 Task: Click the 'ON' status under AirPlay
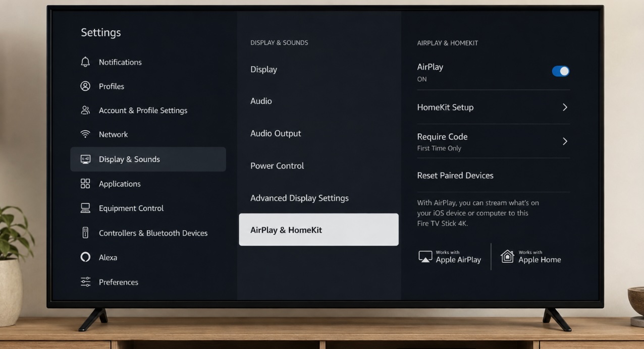pos(422,79)
